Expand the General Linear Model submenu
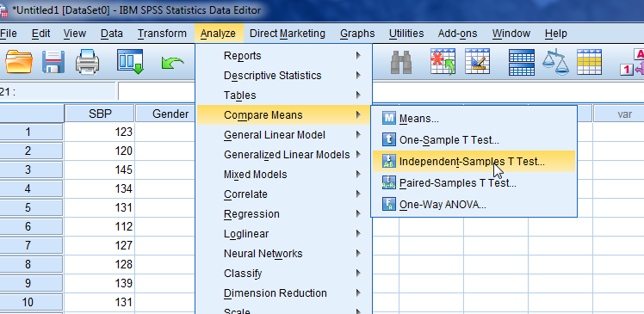Viewport: 644px width, 314px height. click(x=284, y=134)
